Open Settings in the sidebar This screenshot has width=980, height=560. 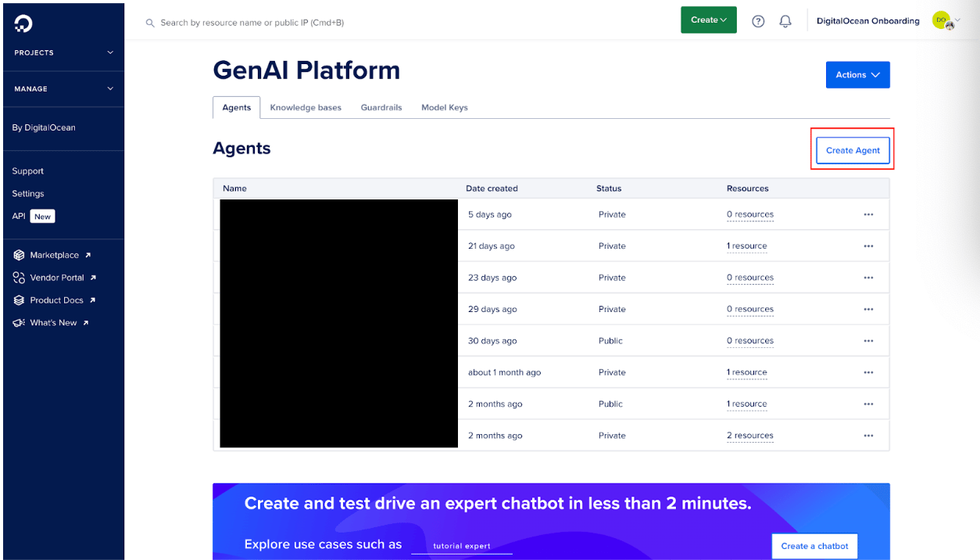coord(28,194)
